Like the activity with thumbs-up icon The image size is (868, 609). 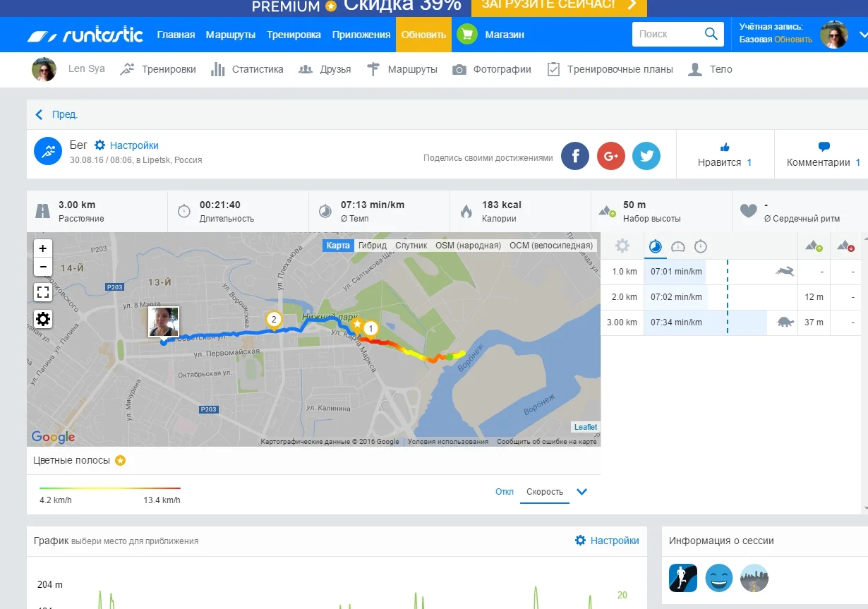point(725,147)
